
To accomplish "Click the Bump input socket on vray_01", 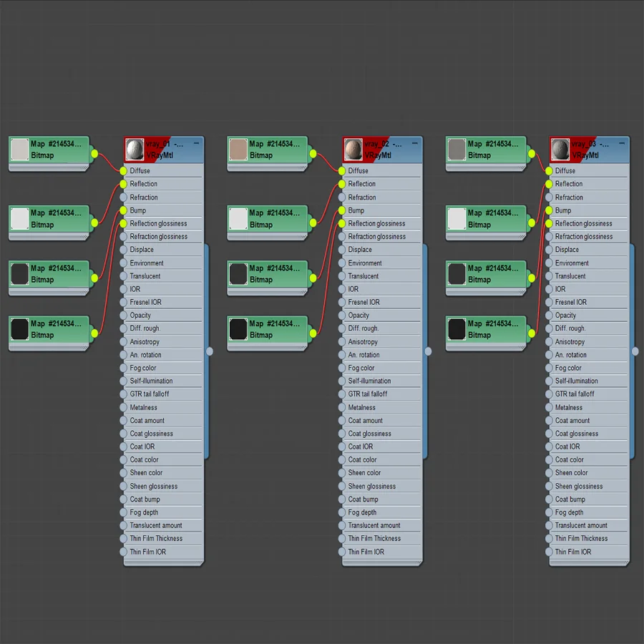I will tap(123, 210).
